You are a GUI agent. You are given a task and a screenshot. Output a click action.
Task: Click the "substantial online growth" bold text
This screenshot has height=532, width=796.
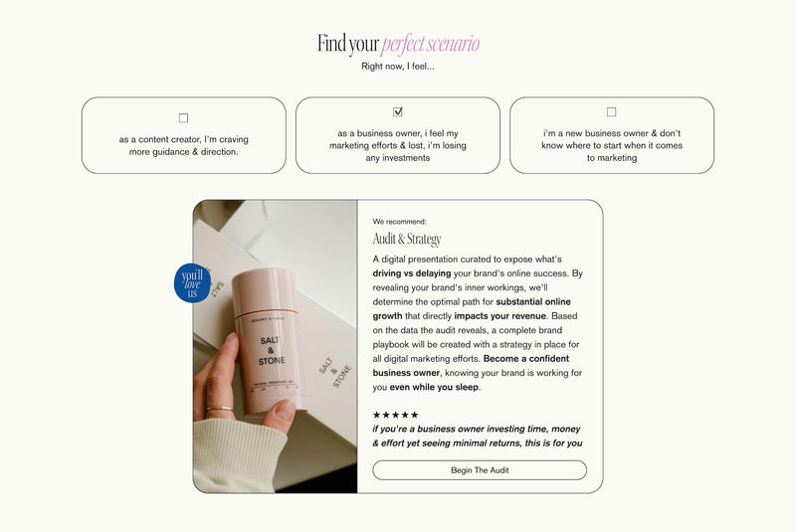472,309
